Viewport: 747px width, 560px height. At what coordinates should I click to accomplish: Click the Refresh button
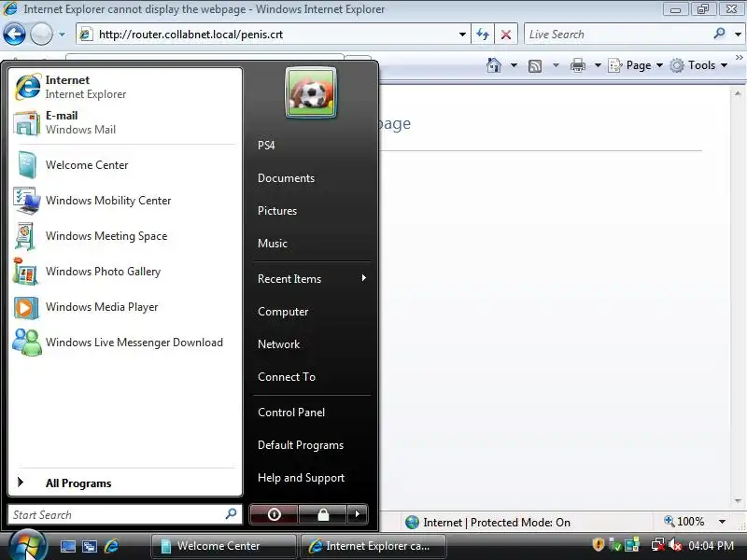(483, 35)
